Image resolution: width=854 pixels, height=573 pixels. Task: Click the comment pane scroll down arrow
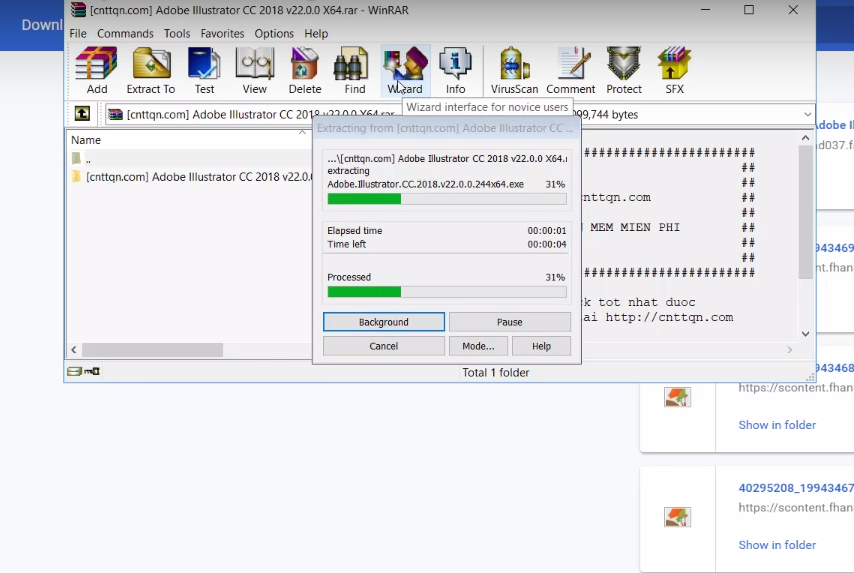coord(806,333)
